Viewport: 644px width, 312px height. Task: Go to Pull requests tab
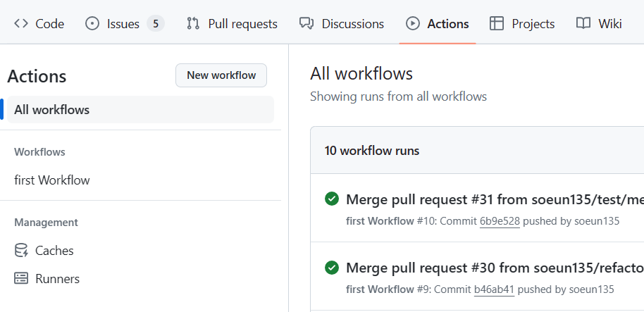[x=232, y=24]
